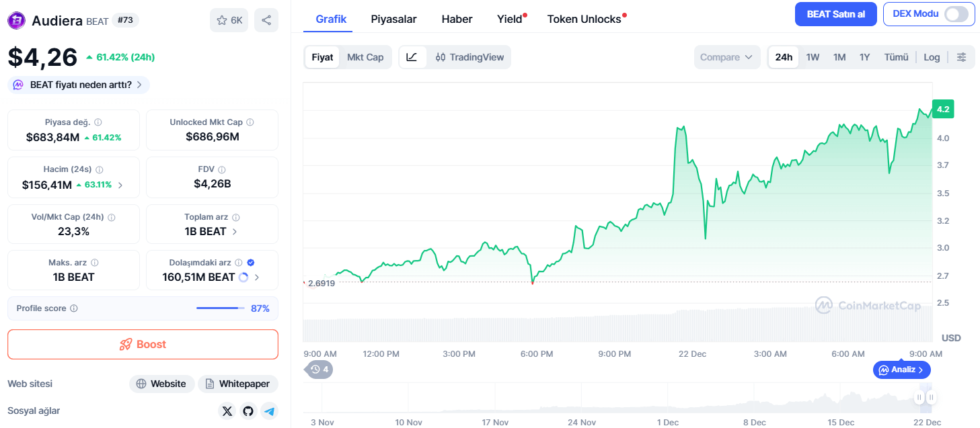
Task: Open the Piyasalar tab
Action: click(x=393, y=19)
